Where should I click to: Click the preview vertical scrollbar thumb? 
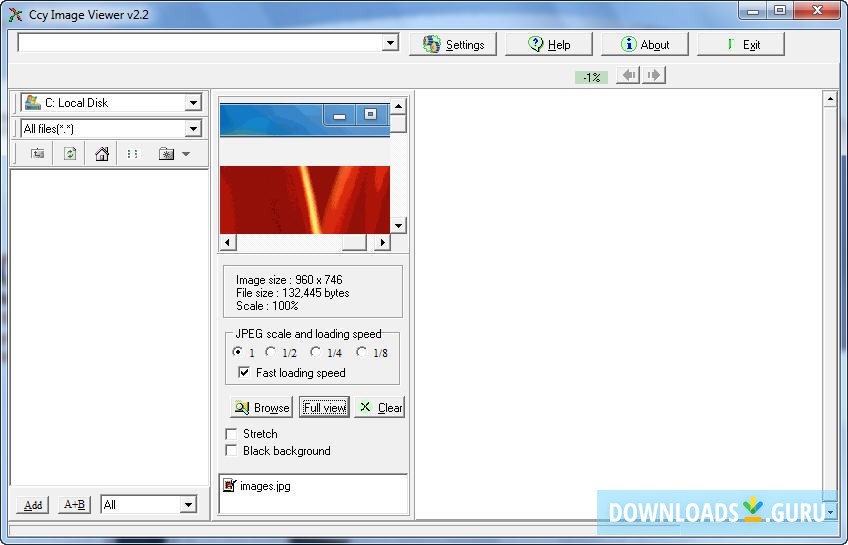pos(399,123)
